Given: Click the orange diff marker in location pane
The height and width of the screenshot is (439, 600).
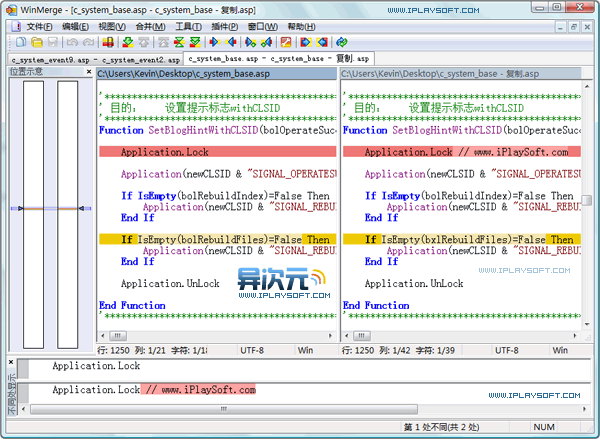Looking at the screenshot, I should (x=51, y=209).
